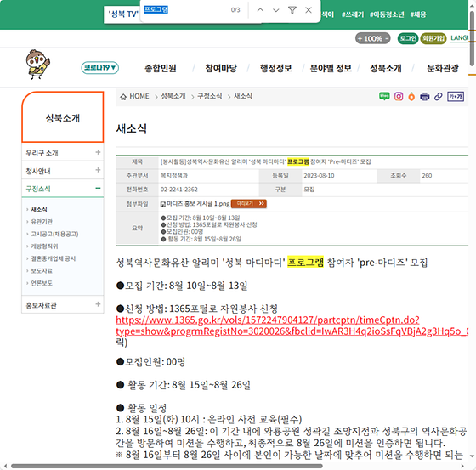Click the horizontal scrollbar thumb
Image resolution: width=476 pixels, height=470 pixels.
167,466
